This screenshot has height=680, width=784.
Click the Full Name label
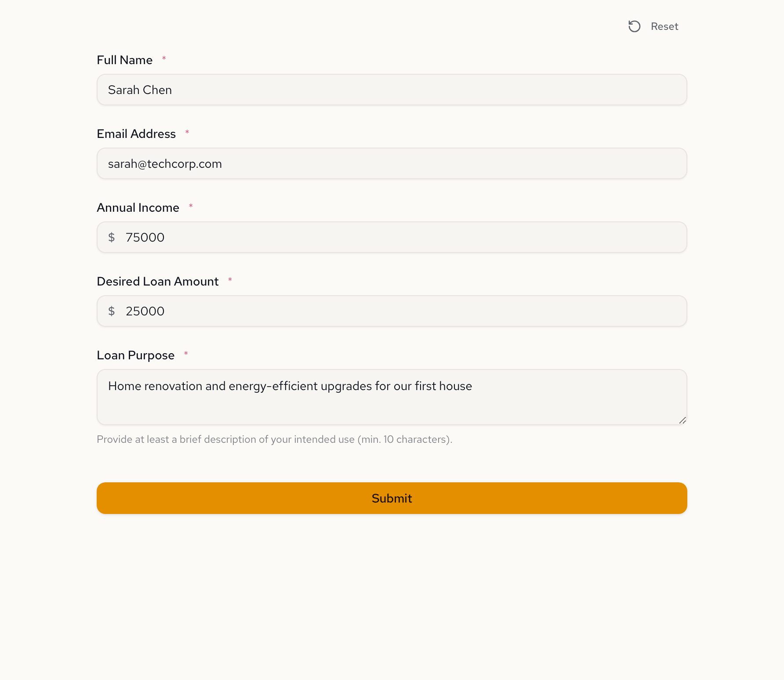(x=125, y=60)
